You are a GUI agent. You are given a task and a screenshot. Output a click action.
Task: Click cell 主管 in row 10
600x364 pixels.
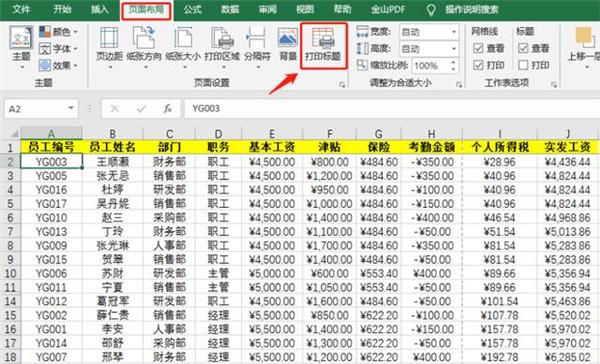(x=218, y=274)
